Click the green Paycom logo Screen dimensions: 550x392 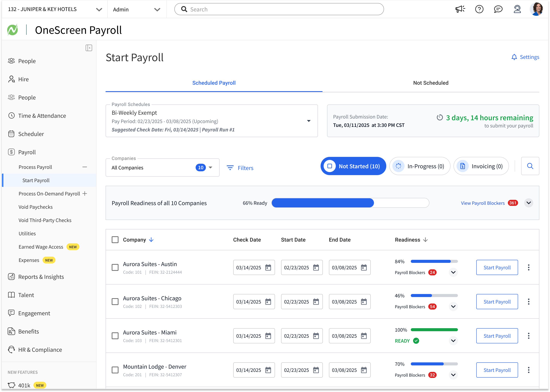tap(13, 30)
